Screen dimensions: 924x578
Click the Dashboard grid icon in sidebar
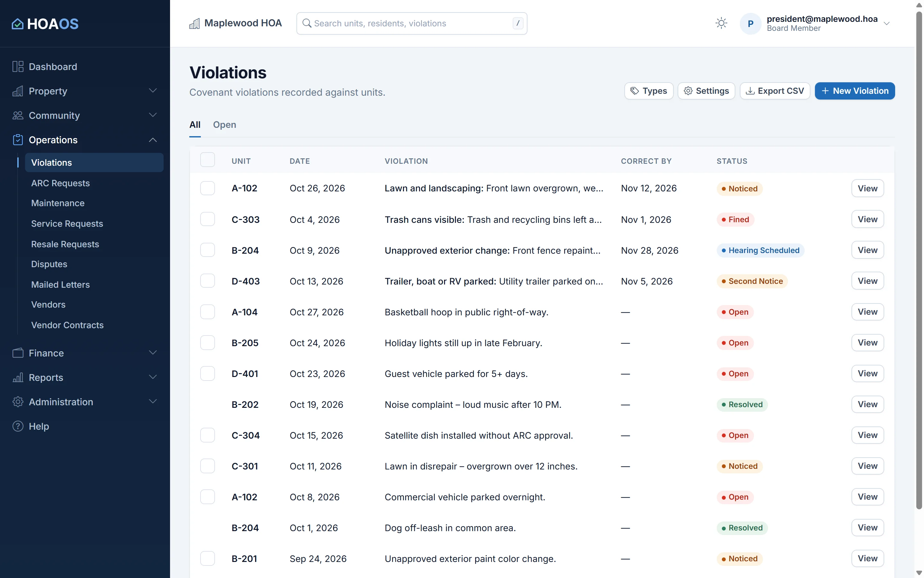tap(18, 66)
